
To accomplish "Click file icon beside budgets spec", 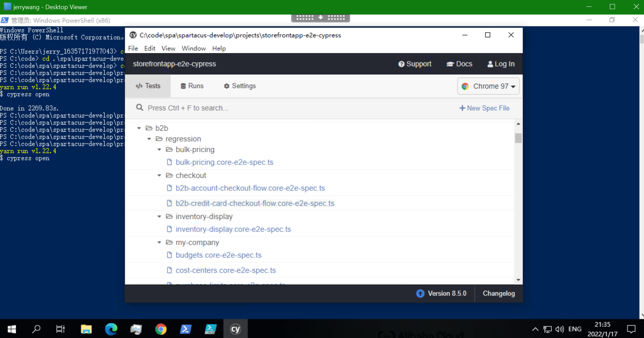I will (169, 255).
